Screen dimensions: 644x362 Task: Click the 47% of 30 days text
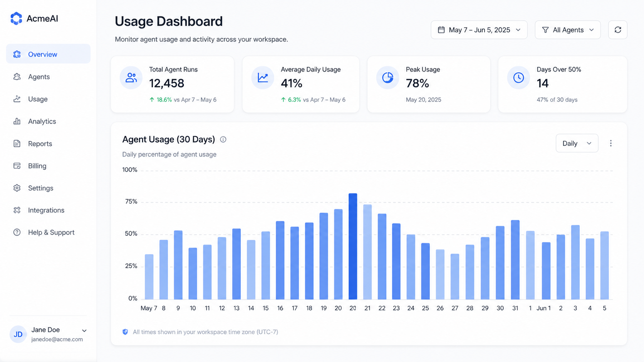pyautogui.click(x=557, y=100)
